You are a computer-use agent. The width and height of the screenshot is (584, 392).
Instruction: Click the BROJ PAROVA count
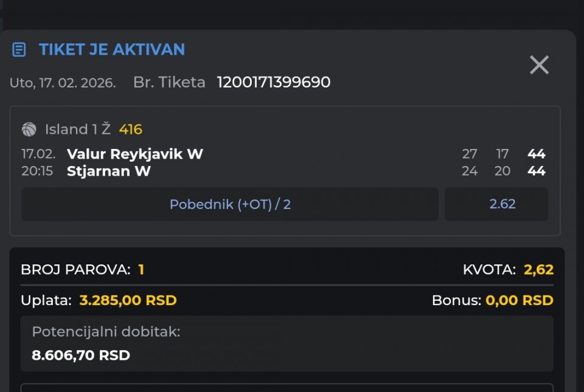coord(141,270)
